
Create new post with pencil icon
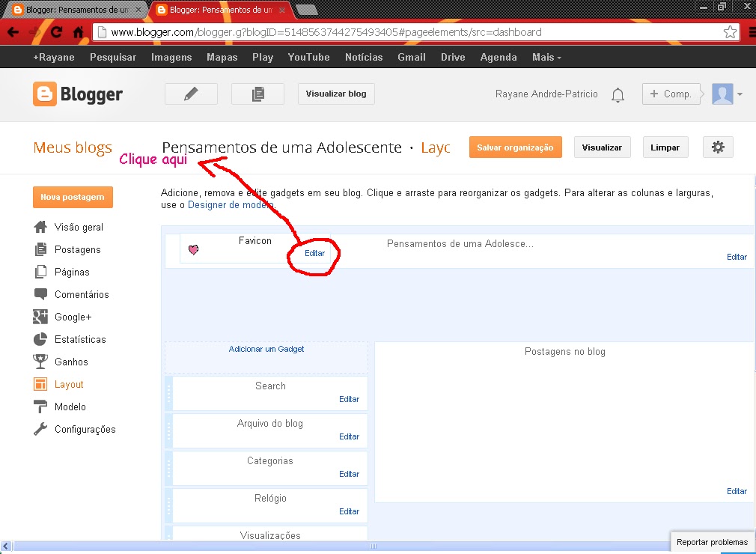point(191,94)
